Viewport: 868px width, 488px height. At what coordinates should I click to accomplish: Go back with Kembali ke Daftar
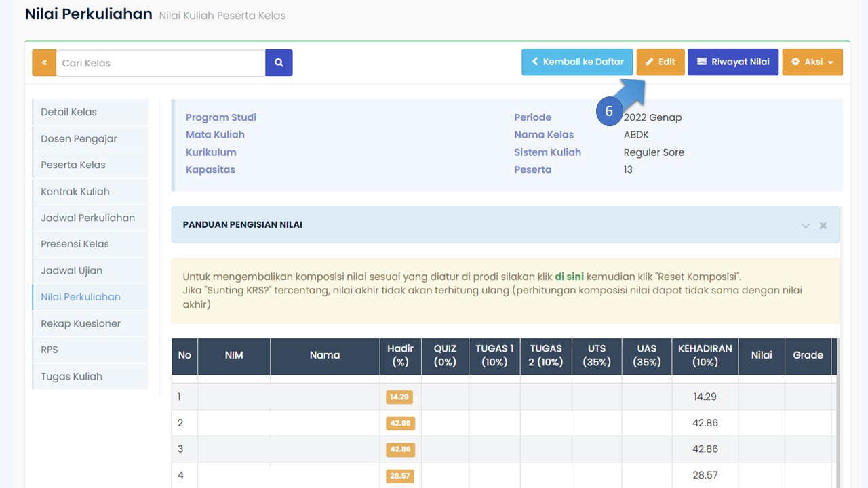[577, 62]
